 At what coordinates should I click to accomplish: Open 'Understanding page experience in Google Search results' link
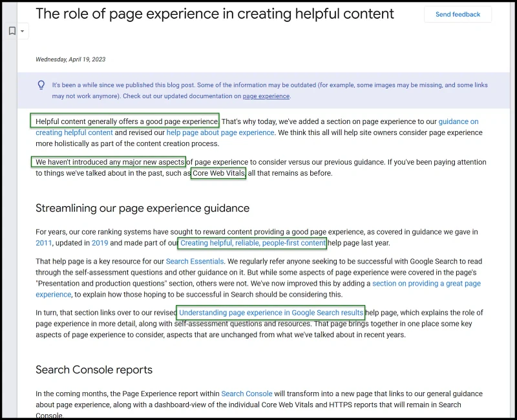coord(271,313)
